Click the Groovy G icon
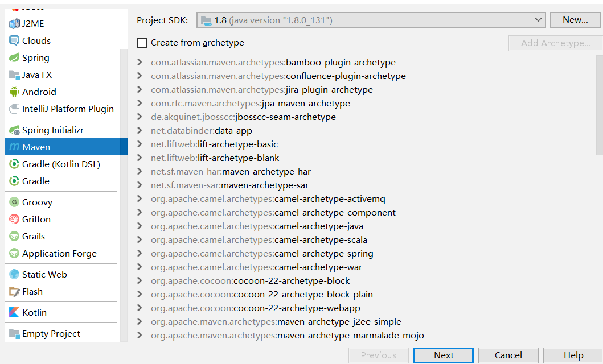 tap(14, 202)
